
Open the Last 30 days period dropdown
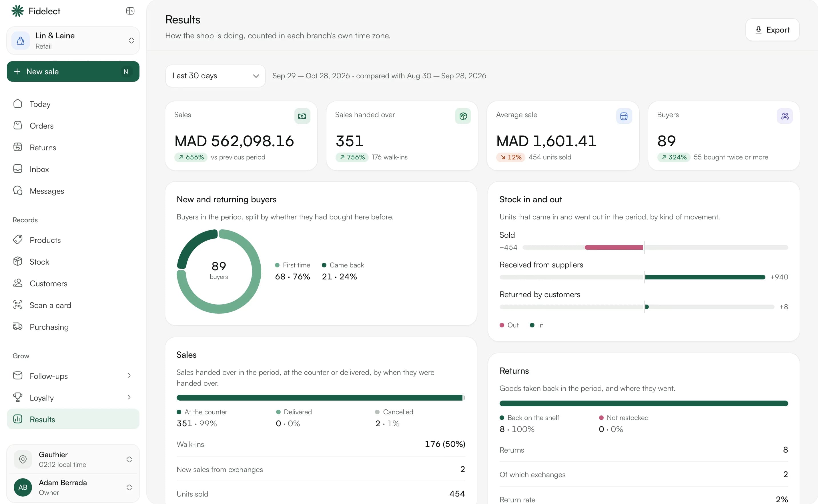pyautogui.click(x=216, y=76)
